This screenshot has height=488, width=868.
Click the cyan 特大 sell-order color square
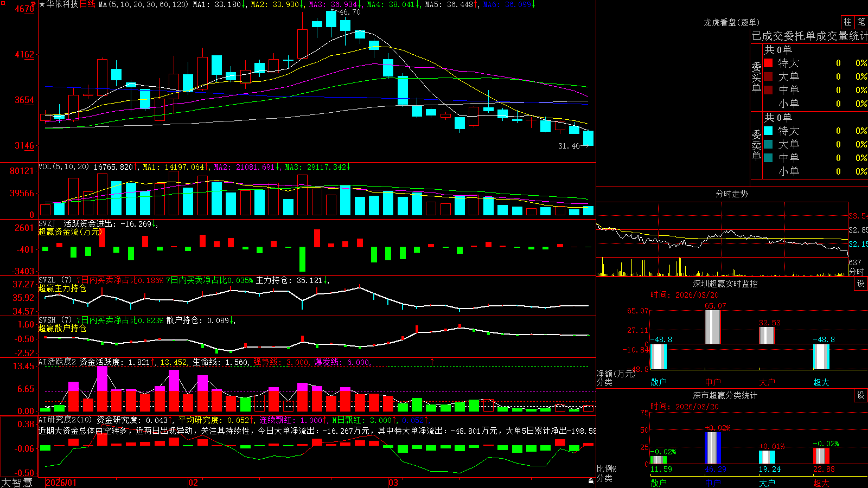pos(768,131)
